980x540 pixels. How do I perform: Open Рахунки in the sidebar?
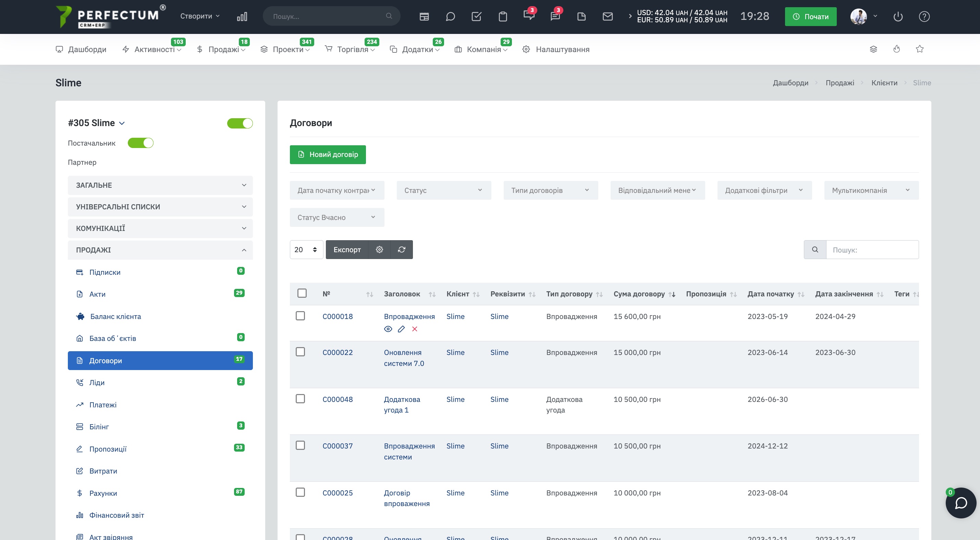[160, 493]
